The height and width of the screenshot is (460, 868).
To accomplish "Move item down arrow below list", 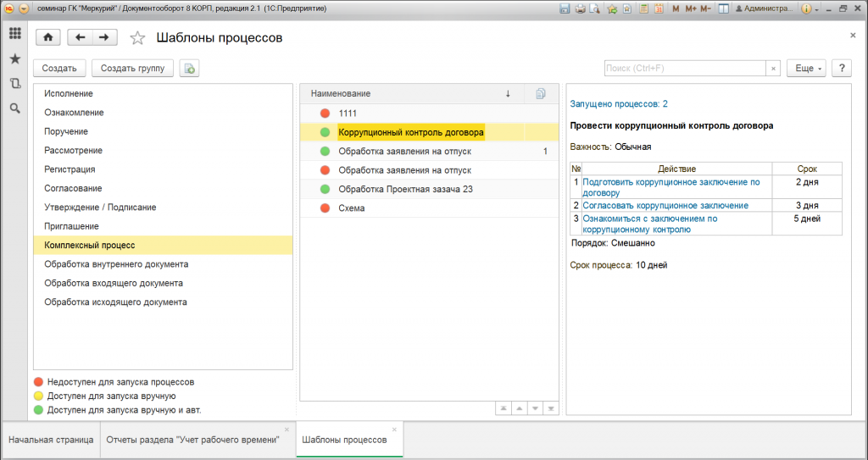I will pos(535,408).
